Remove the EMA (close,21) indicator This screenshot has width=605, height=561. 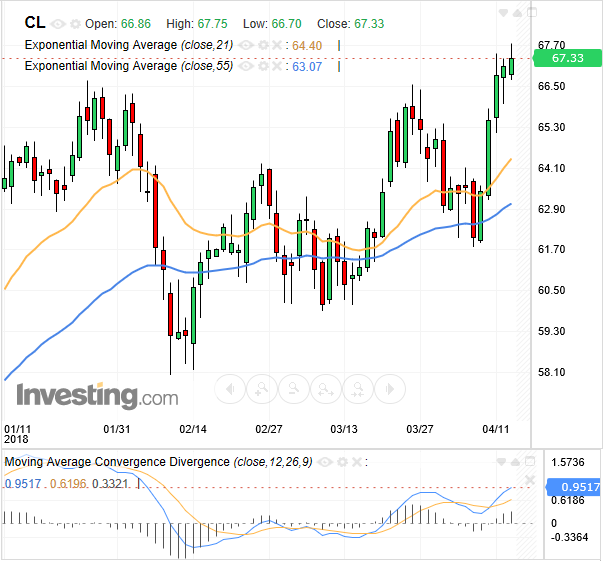tap(277, 46)
